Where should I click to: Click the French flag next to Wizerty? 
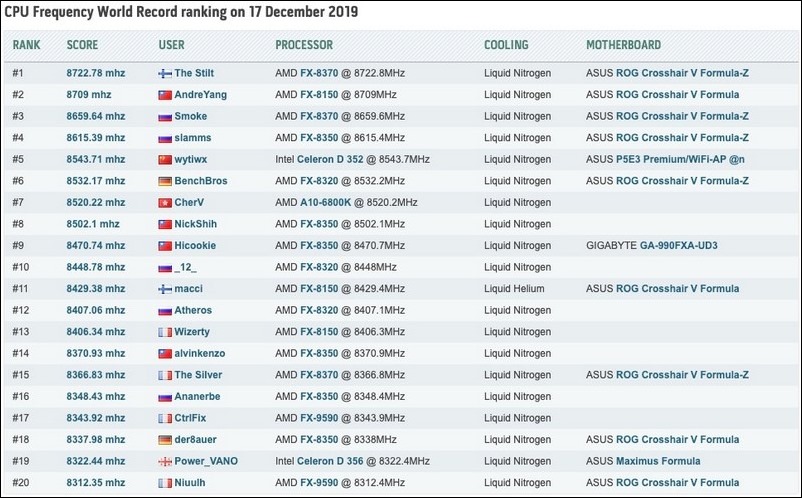(165, 331)
